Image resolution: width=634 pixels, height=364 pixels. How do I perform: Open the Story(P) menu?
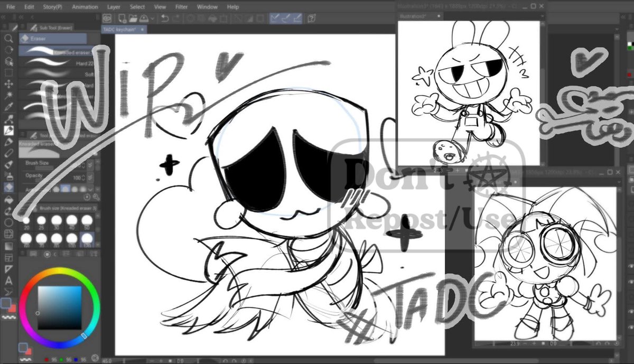coord(52,7)
